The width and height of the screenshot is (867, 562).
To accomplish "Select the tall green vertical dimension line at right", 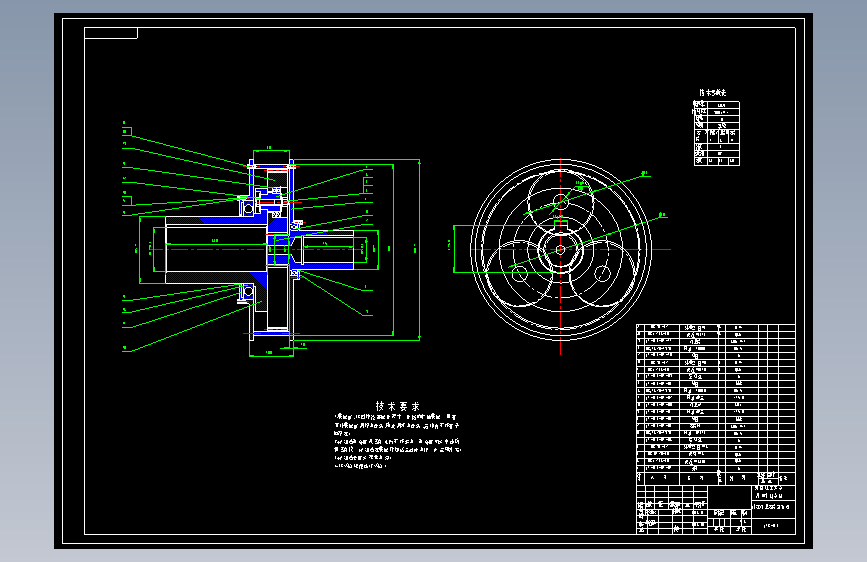I will (419, 249).
